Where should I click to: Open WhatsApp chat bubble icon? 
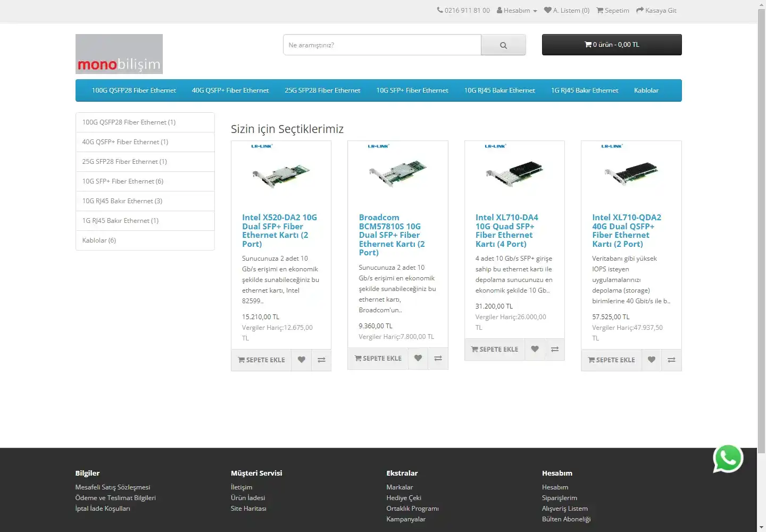728,459
